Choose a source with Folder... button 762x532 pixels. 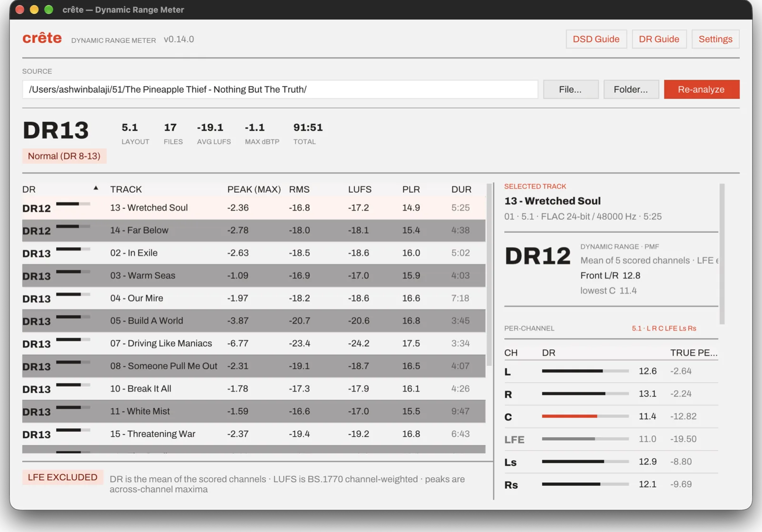[631, 89]
